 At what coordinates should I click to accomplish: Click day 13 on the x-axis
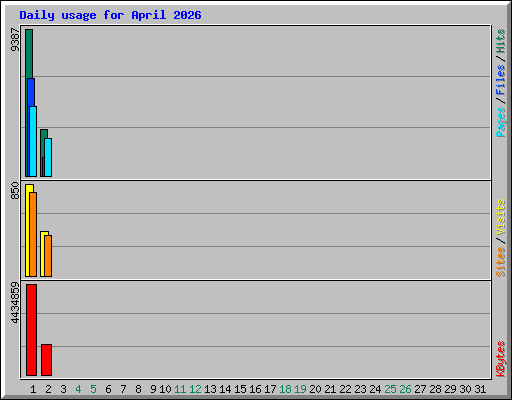210,389
